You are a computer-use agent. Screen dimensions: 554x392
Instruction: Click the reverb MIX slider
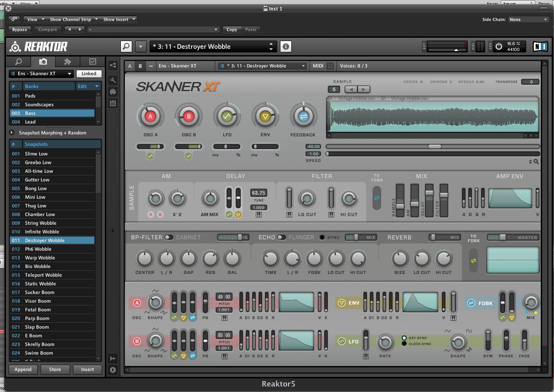point(445,237)
